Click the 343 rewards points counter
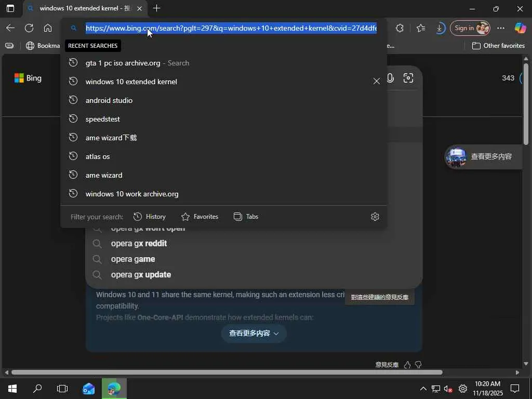Image resolution: width=532 pixels, height=399 pixels. pos(508,78)
